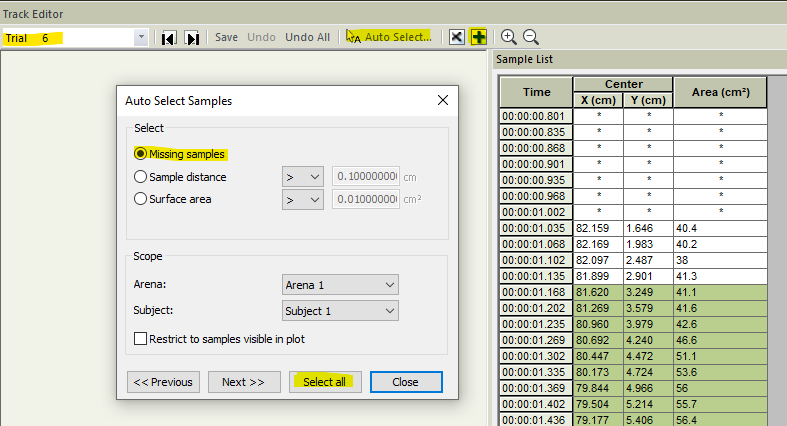The height and width of the screenshot is (426, 787).
Task: Click the area value 41.3
Action: click(720, 276)
